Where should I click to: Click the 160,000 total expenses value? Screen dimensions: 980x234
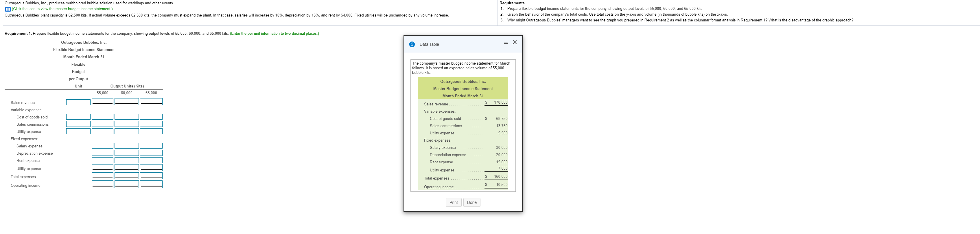coord(501,176)
